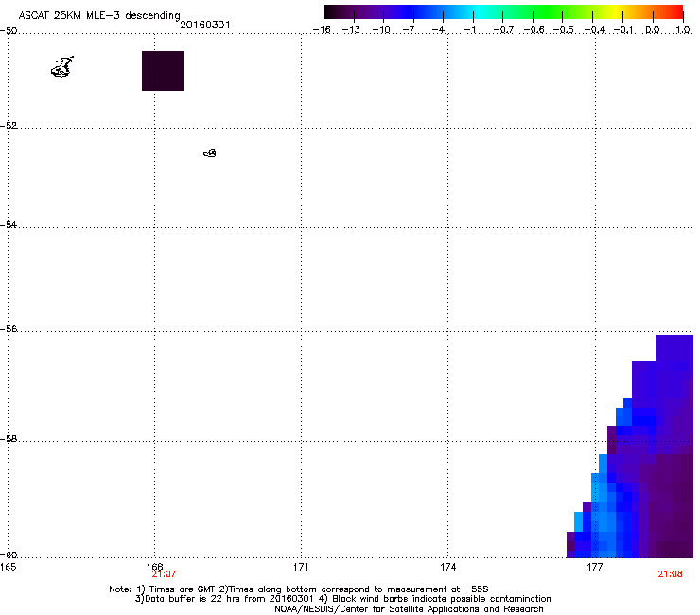Click the "-4" color scale label

[x=438, y=30]
